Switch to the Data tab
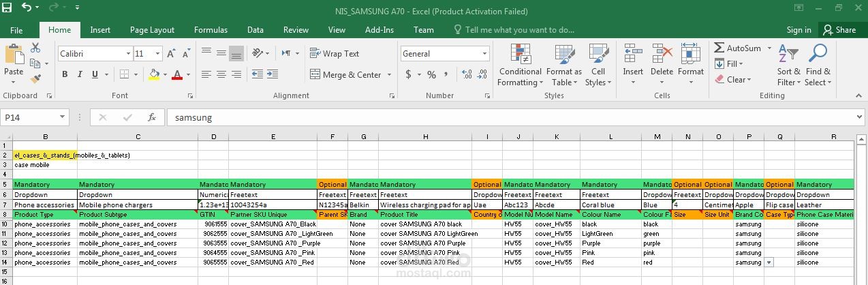 (x=255, y=30)
